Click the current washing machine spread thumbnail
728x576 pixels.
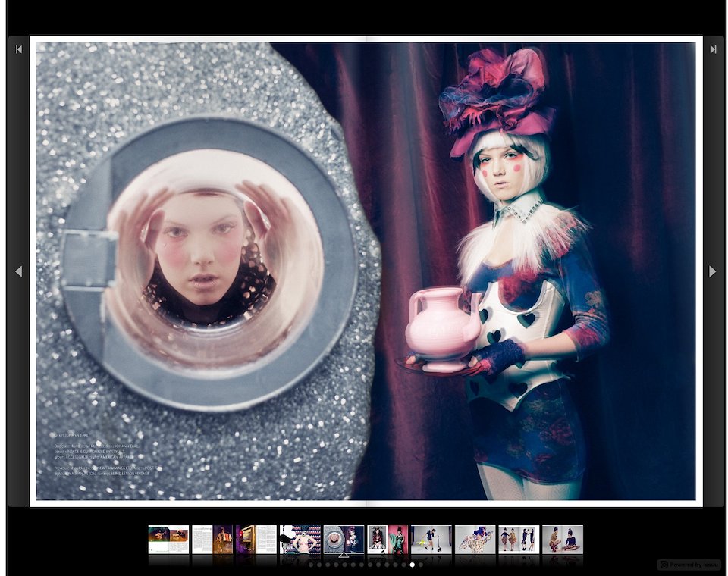pos(344,539)
